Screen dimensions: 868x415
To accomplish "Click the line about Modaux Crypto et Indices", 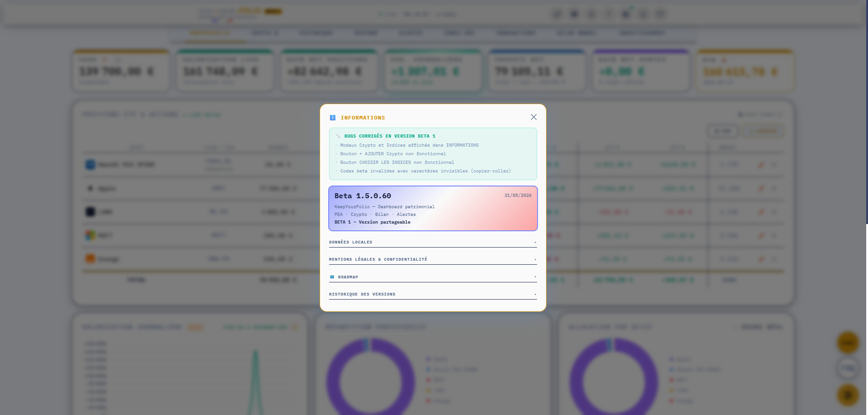I will (x=409, y=145).
